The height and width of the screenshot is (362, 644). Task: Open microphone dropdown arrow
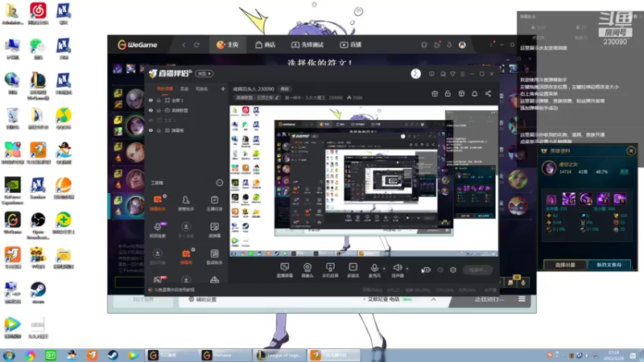384,269
